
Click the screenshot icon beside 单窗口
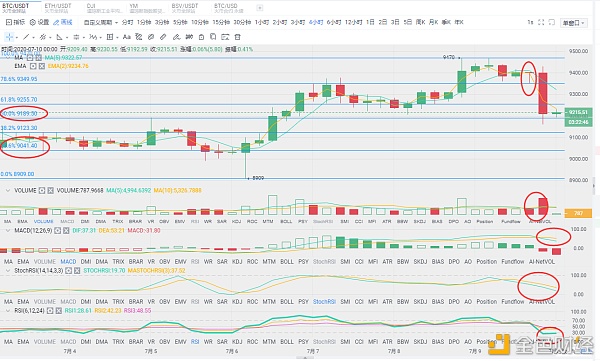(551, 22)
